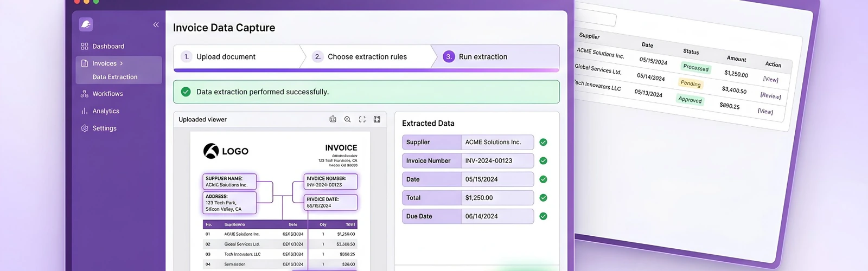868x271 pixels.
Task: Click the Due Date field 06/14/2024
Action: [497, 216]
